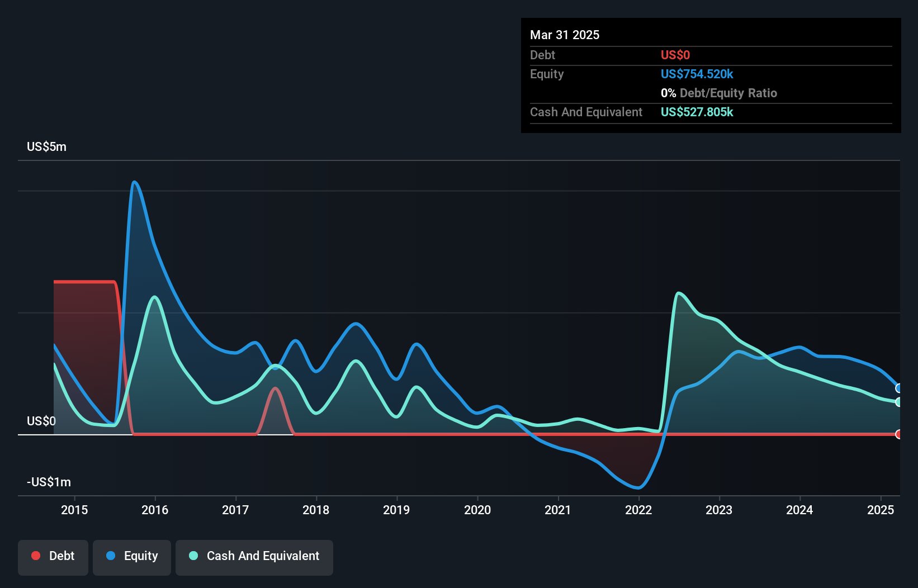Select the 2018 x-axis label

[x=316, y=510]
